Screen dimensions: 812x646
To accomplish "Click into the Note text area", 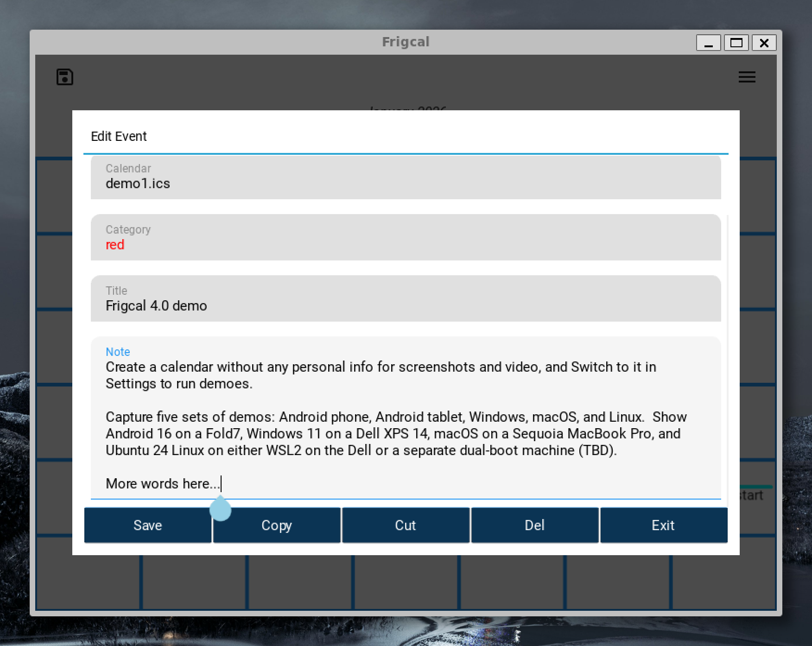I will pyautogui.click(x=406, y=418).
